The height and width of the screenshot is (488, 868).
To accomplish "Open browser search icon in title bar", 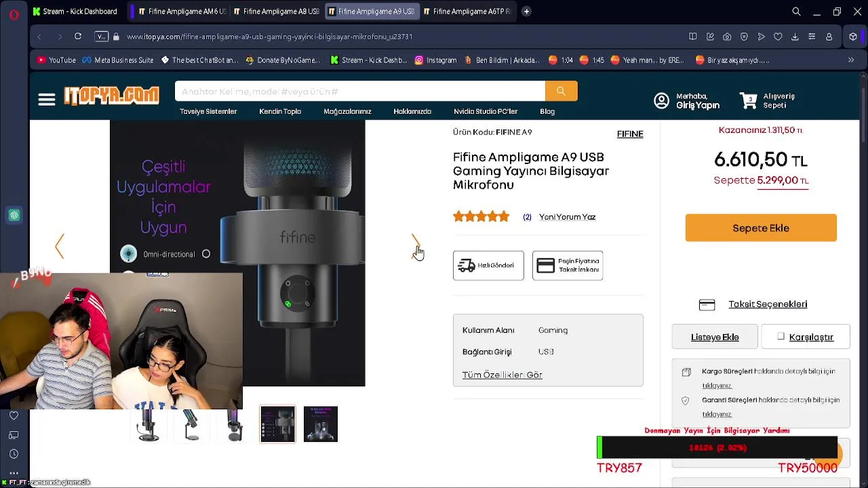I will click(796, 12).
